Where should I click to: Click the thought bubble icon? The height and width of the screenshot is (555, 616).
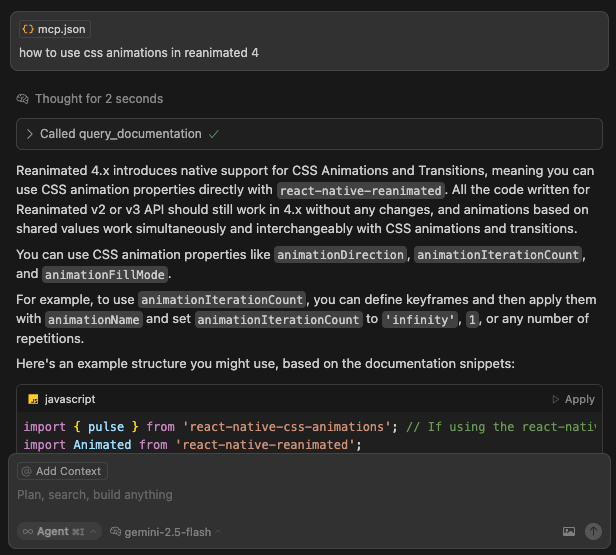click(x=23, y=99)
